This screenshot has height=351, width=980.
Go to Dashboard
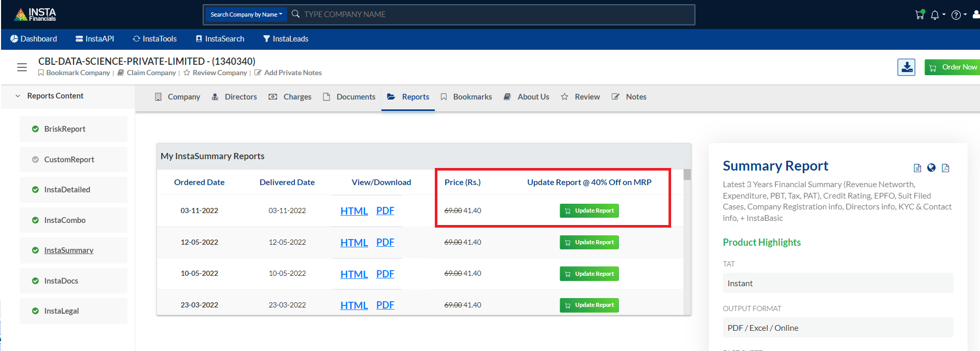34,39
